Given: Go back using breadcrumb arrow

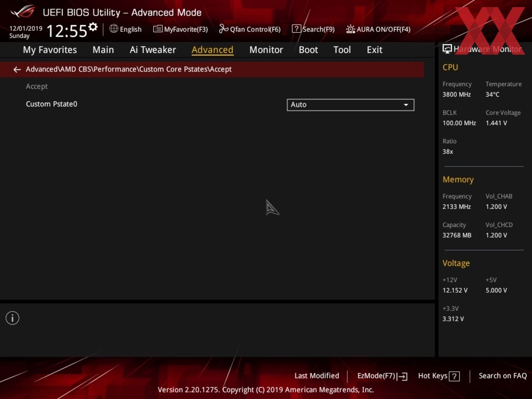Looking at the screenshot, I should coord(17,69).
